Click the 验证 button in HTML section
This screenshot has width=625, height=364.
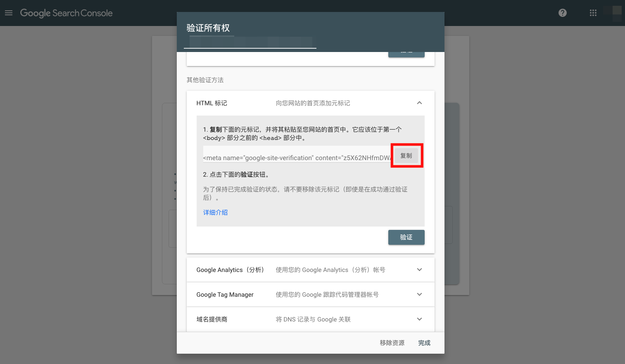(x=406, y=237)
